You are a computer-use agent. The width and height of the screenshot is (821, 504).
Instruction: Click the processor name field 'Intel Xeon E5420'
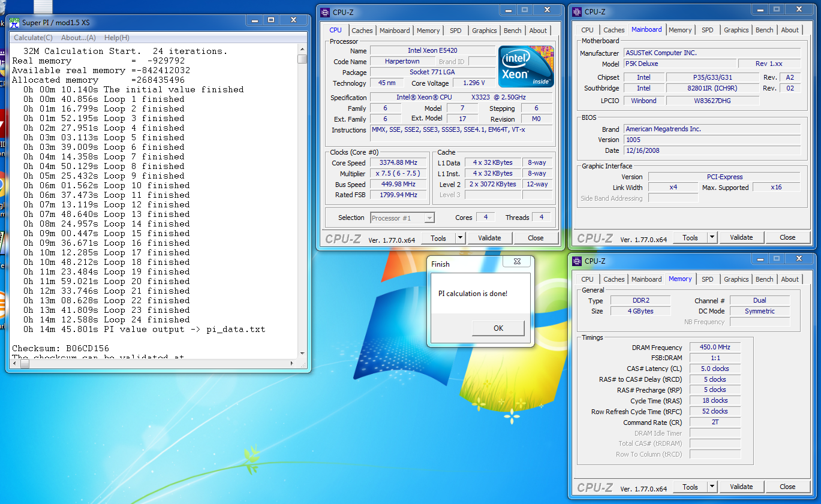pyautogui.click(x=432, y=51)
